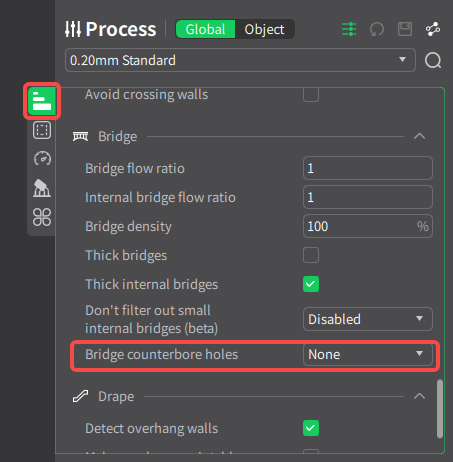This screenshot has height=462, width=453.
Task: Save the current process preset
Action: click(x=405, y=29)
